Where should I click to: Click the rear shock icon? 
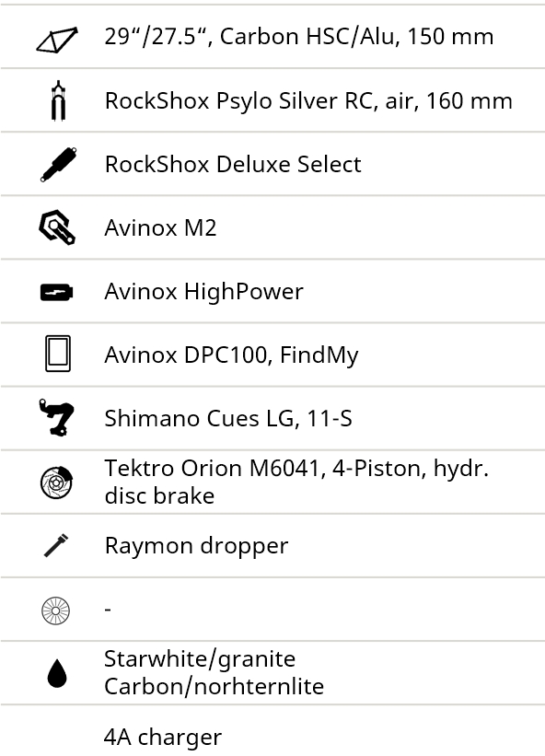click(x=58, y=165)
